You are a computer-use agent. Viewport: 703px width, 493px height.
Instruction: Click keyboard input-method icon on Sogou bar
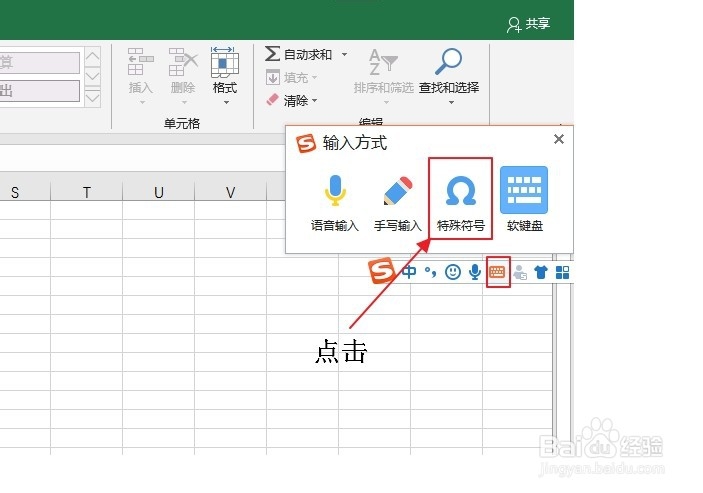pyautogui.click(x=498, y=272)
